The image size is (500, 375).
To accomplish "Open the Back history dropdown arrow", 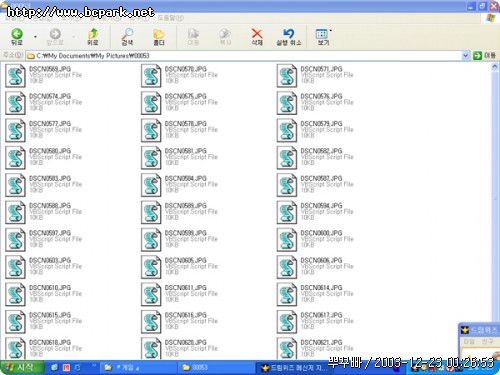I will pos(35,37).
